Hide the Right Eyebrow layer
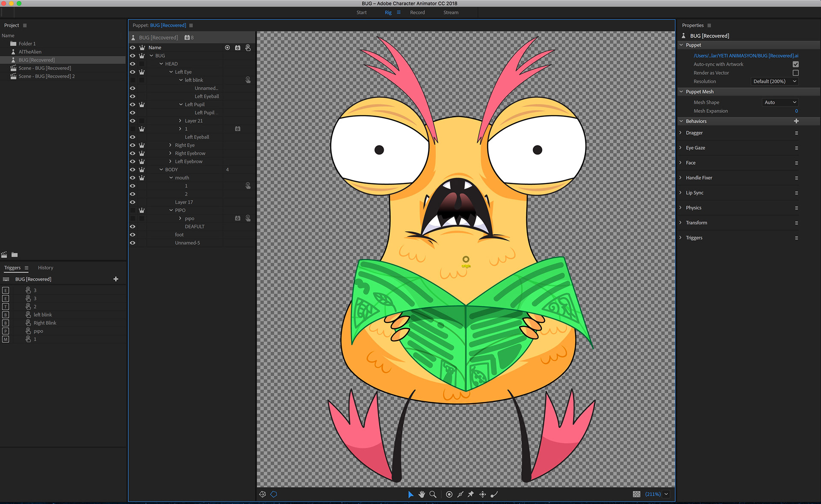 pos(133,153)
